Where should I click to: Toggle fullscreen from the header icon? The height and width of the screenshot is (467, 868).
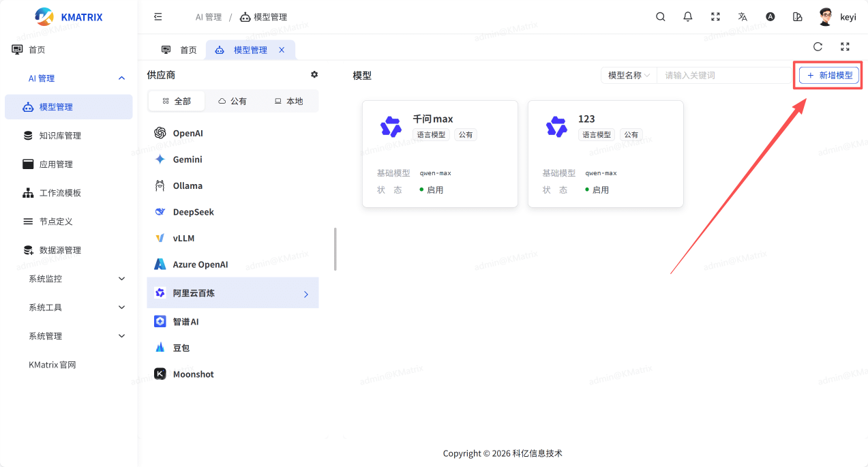pos(715,17)
